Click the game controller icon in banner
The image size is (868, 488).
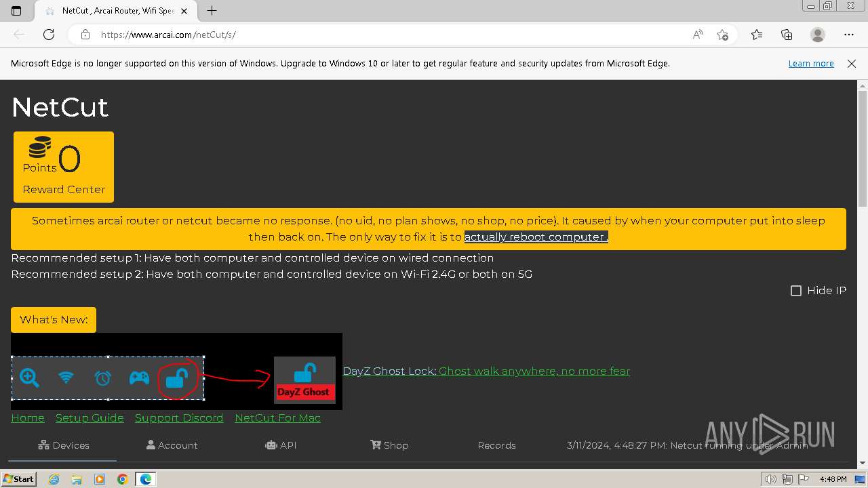click(x=139, y=378)
